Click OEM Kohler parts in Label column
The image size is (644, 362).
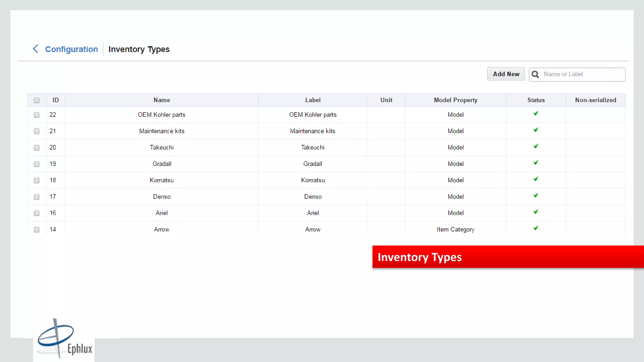pos(313,115)
